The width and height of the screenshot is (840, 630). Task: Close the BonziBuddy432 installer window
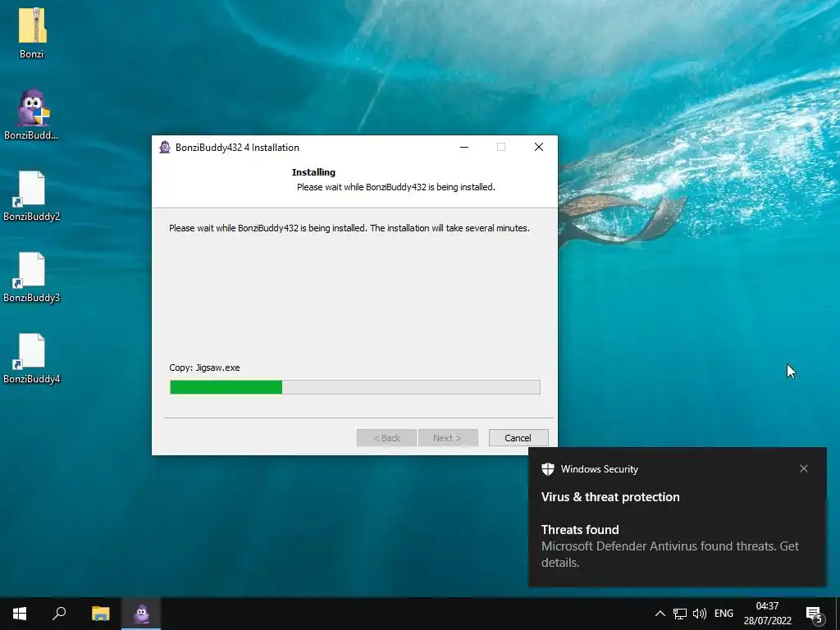(x=538, y=147)
